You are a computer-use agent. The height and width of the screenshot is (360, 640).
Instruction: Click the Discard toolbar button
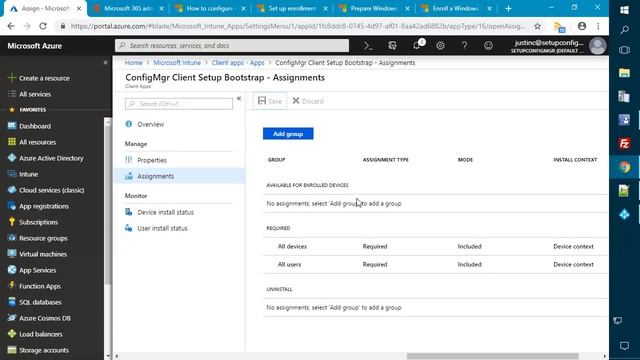308,101
